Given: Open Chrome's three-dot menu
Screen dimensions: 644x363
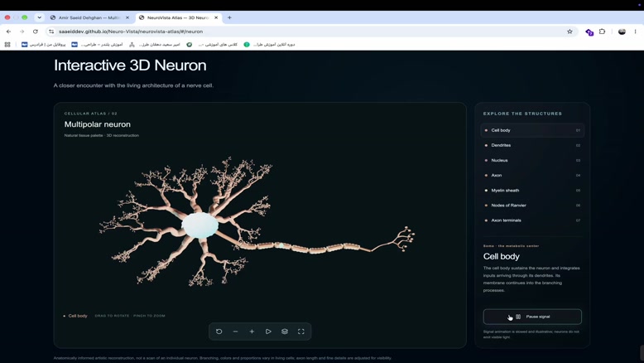Looking at the screenshot, I should (635, 31).
